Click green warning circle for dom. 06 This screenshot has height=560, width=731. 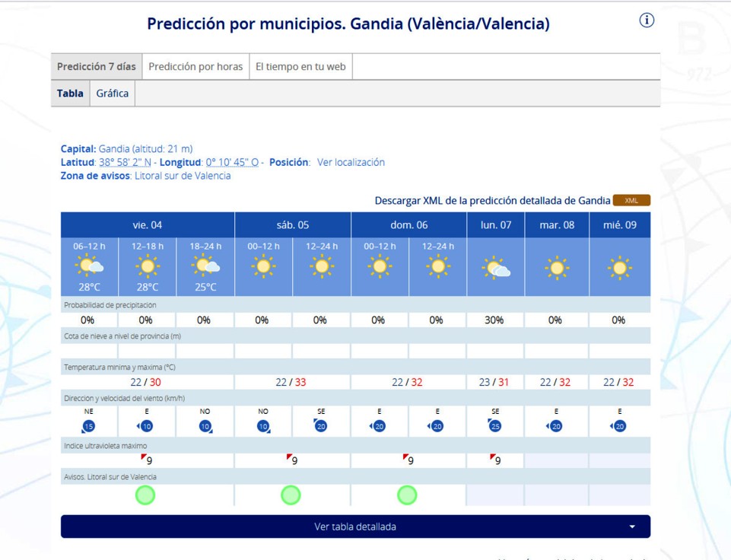coord(407,495)
